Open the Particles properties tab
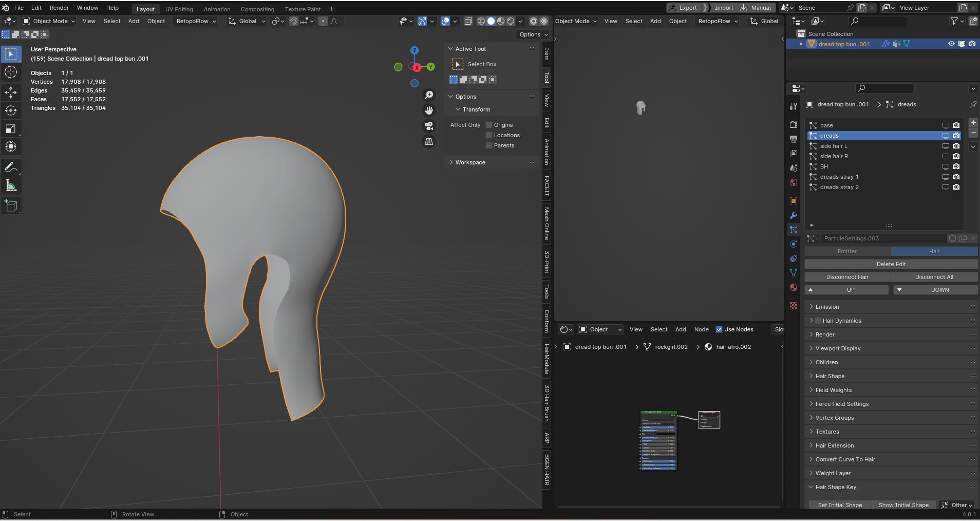Viewport: 980px width, 521px height. tap(794, 230)
